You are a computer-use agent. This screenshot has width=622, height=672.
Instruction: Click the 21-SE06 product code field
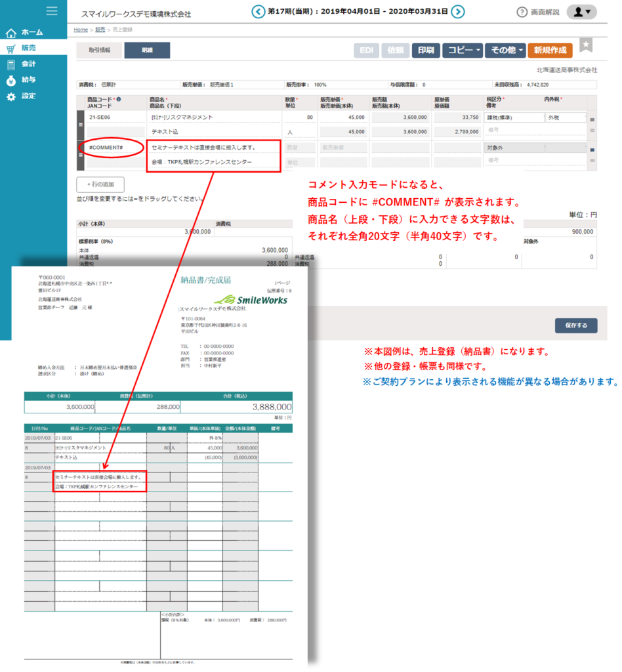[x=115, y=117]
